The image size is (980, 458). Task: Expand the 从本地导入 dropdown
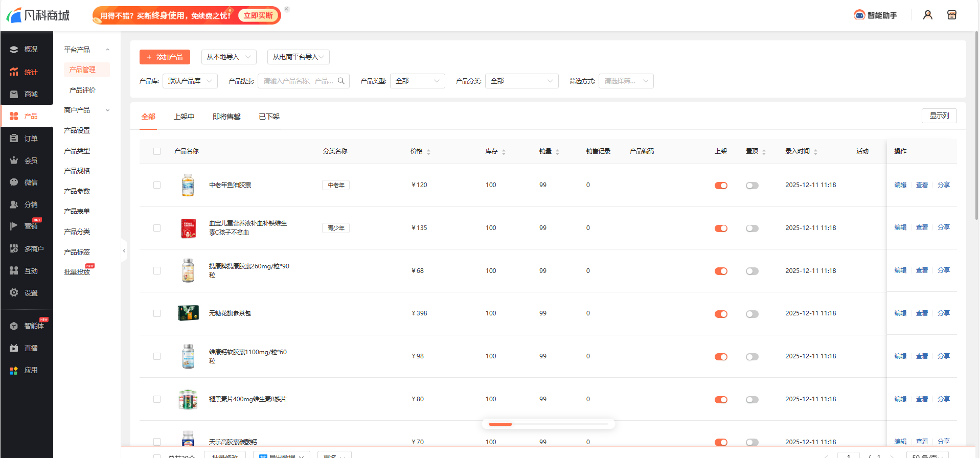tap(229, 57)
